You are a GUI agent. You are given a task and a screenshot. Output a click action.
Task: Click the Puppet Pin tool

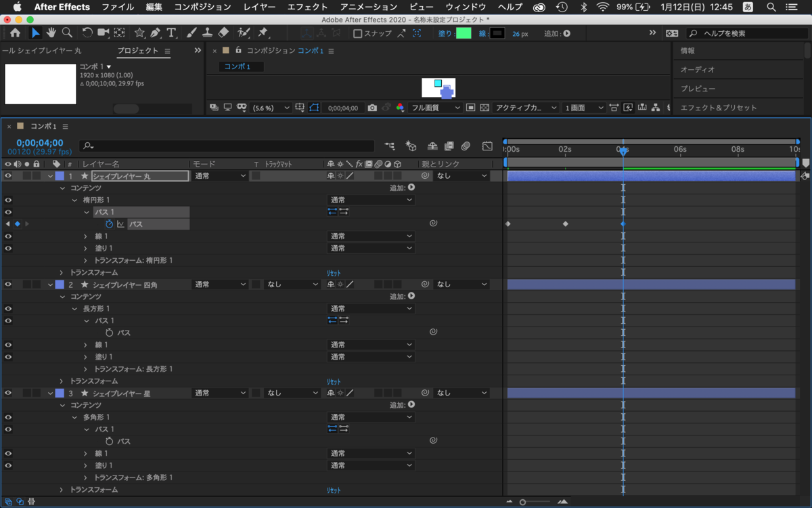(x=262, y=33)
